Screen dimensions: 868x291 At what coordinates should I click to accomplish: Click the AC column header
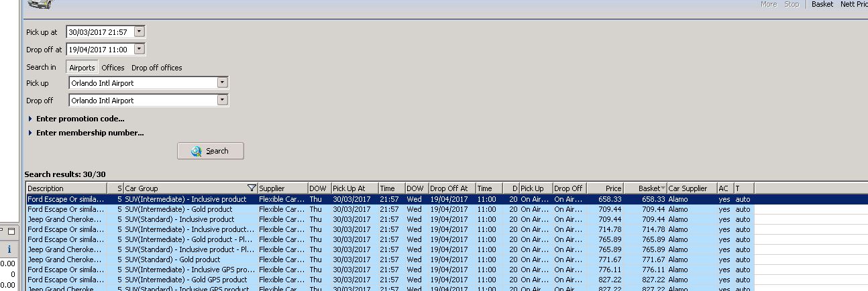[724, 188]
